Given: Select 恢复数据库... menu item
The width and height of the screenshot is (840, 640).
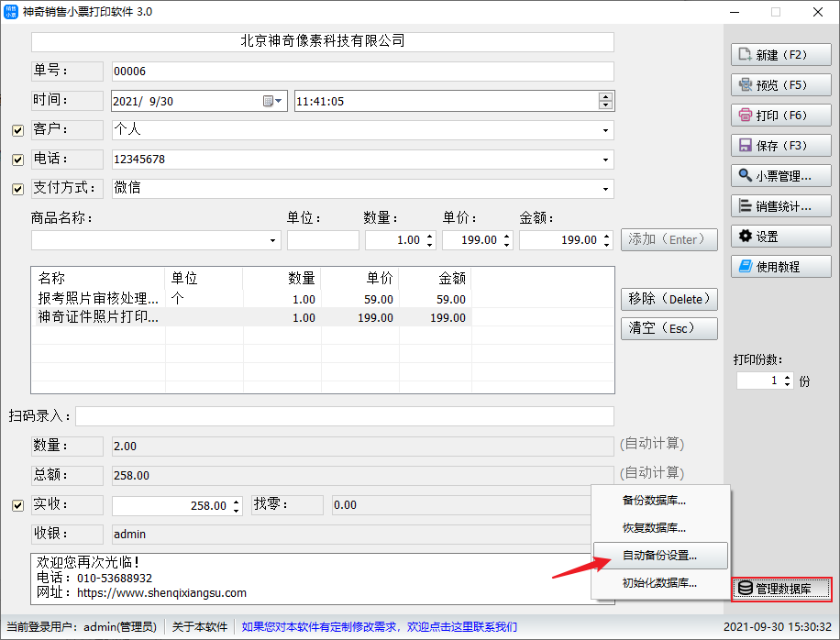Looking at the screenshot, I should pos(660,528).
